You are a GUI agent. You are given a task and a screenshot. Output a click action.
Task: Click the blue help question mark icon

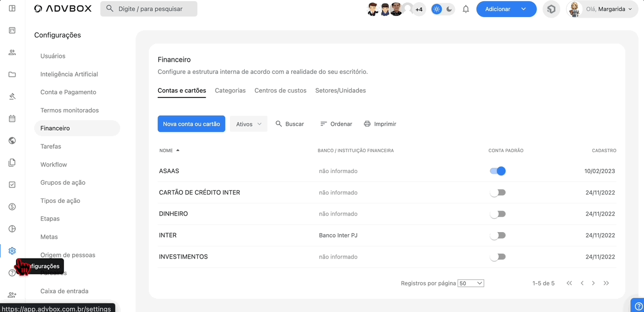(x=638, y=306)
